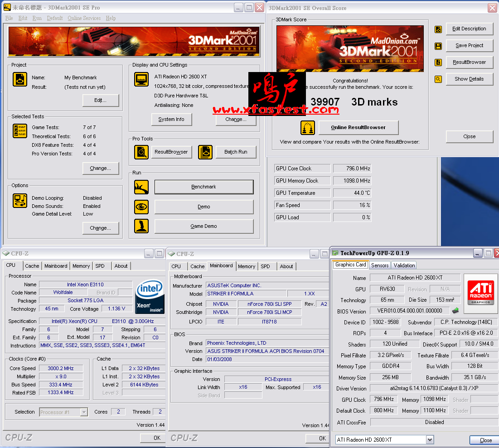Click the monitor icon in Display and CPU Settings
499x448 pixels.
pyautogui.click(x=141, y=79)
